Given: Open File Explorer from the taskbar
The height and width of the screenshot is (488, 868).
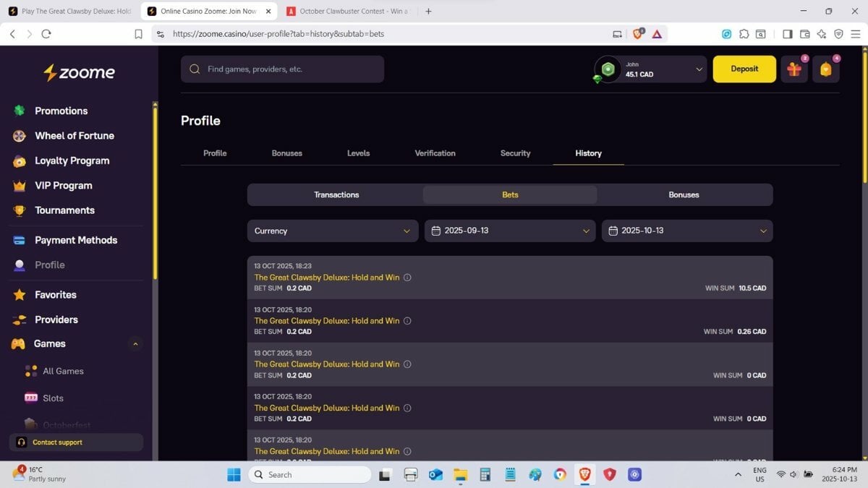Looking at the screenshot, I should [460, 474].
